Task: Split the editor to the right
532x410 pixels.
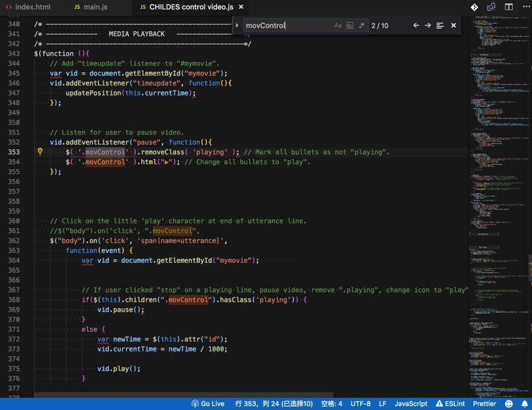Action: (x=509, y=7)
